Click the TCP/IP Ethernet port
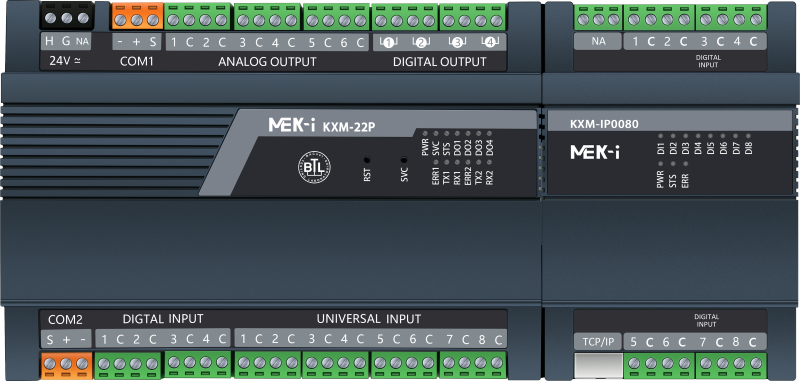 tap(598, 365)
